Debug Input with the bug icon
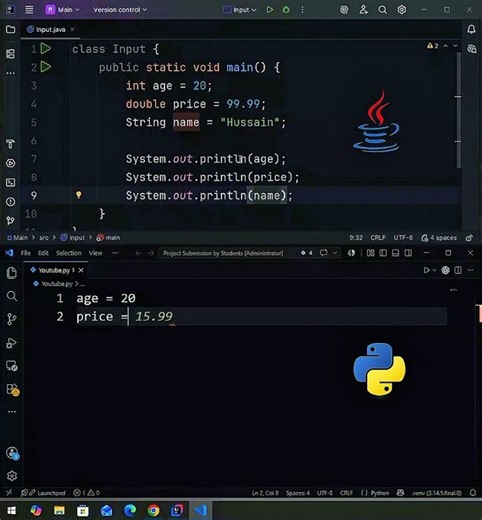This screenshot has height=520, width=482. point(286,10)
